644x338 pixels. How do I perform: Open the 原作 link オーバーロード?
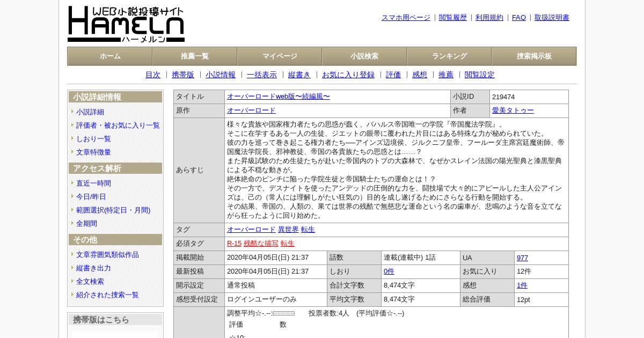251,111
